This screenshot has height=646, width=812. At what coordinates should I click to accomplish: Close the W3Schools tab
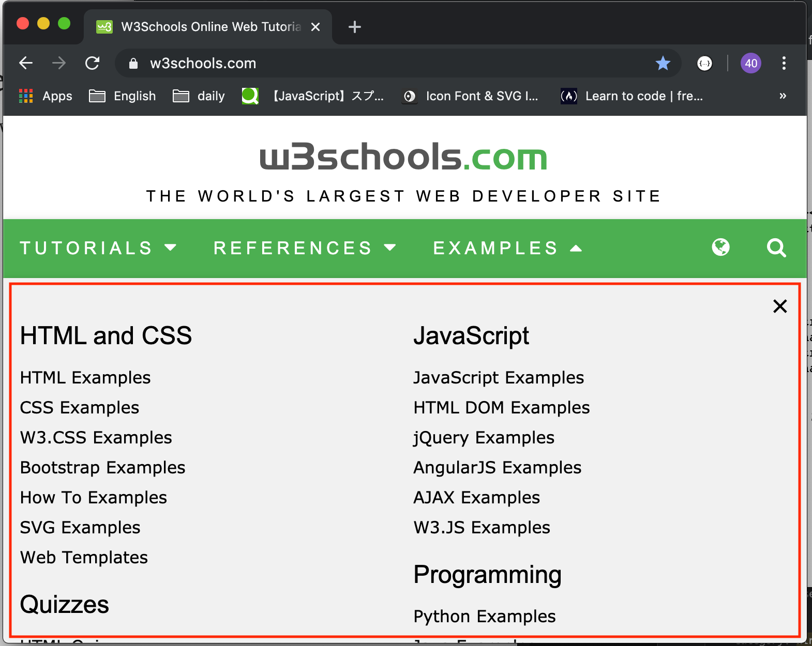315,27
